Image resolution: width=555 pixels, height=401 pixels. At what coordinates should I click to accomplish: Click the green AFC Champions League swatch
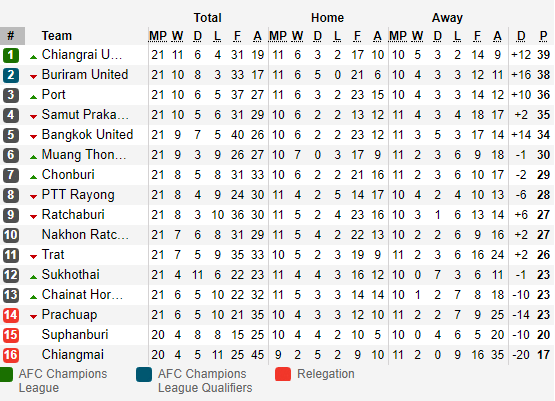tap(6, 374)
